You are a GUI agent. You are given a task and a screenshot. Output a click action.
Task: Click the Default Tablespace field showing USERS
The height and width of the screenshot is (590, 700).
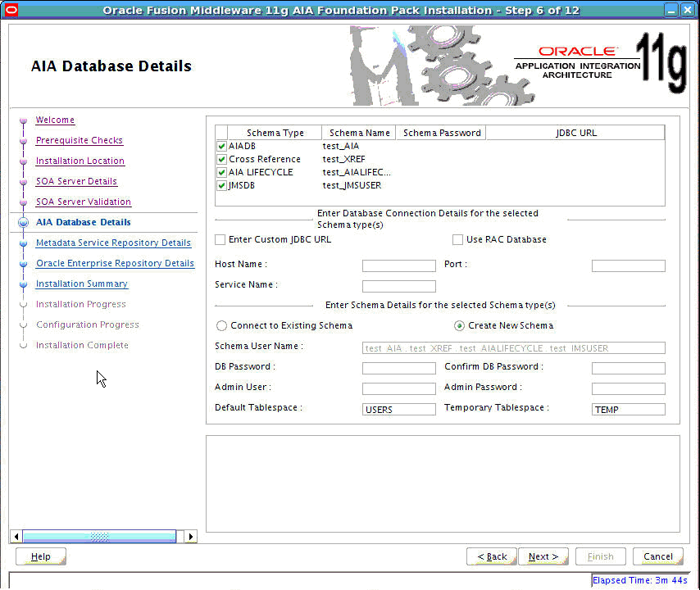[x=399, y=409]
